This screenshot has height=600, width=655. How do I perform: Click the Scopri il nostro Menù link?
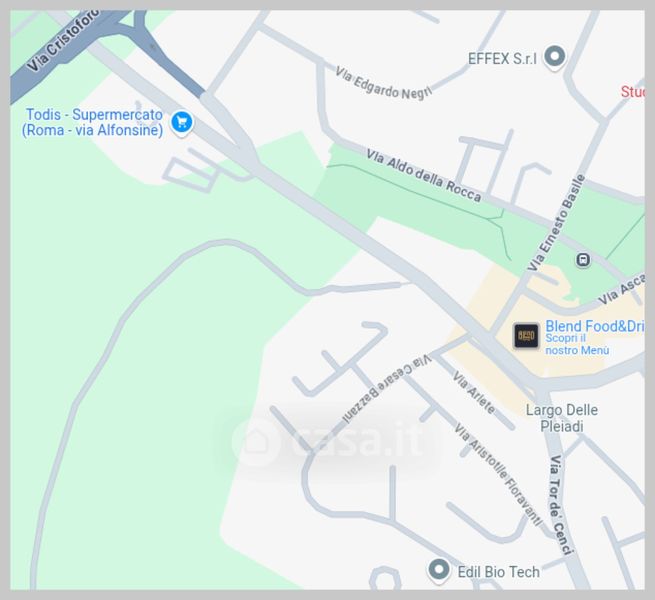tap(577, 344)
